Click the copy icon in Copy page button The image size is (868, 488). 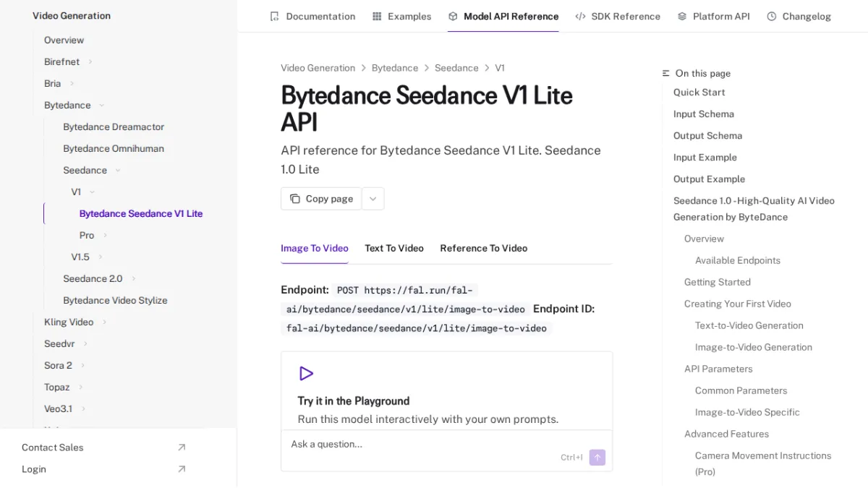[x=295, y=199]
